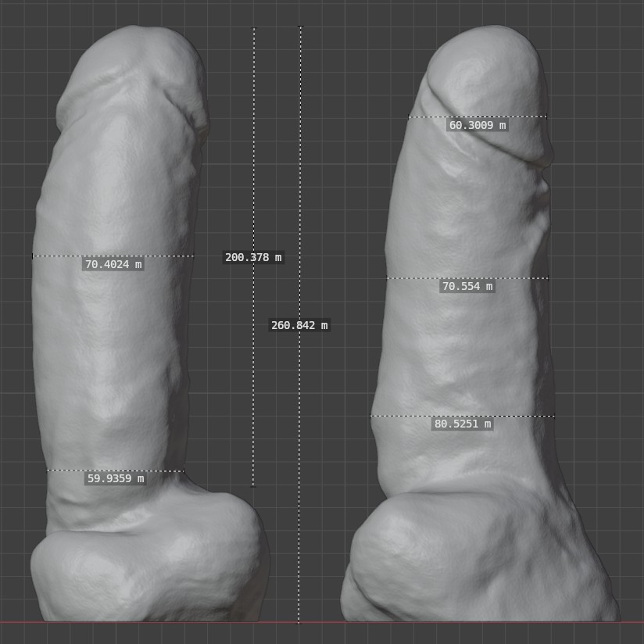
Task: Click the 200.378 m measurement label
Action: [253, 257]
